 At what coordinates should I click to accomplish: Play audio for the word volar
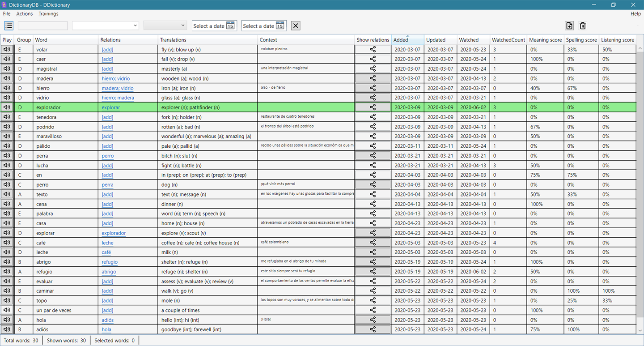[7, 49]
